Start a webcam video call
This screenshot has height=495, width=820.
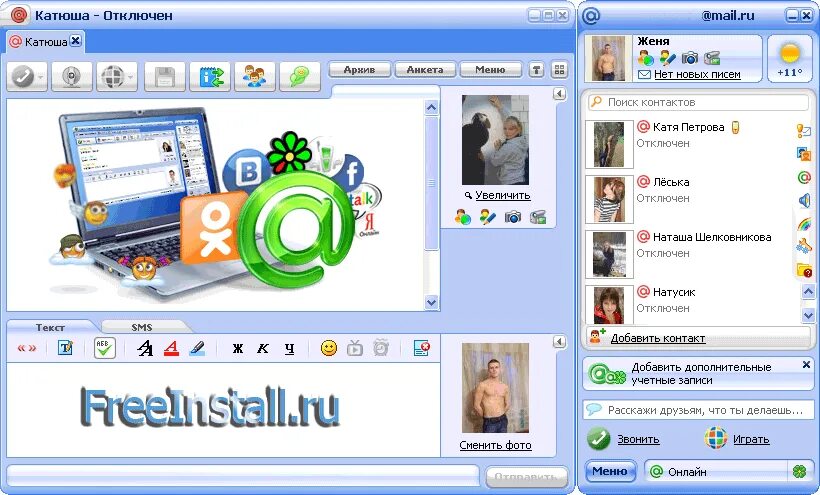pyautogui.click(x=72, y=77)
